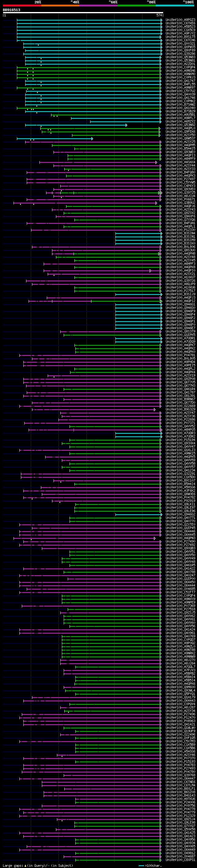Click the green ~80% legend color bar
This screenshot has height=868, width=197.
pyautogui.click(x=137, y=6)
